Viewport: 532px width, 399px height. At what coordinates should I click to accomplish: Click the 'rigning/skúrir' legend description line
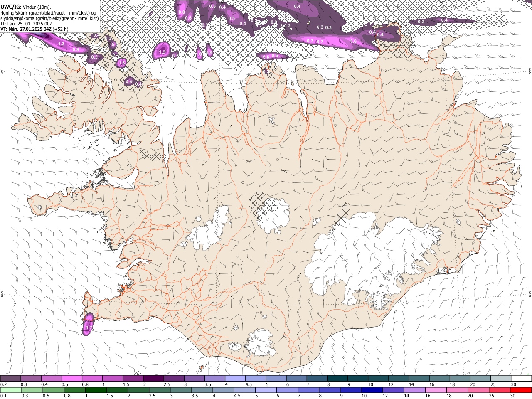point(48,12)
